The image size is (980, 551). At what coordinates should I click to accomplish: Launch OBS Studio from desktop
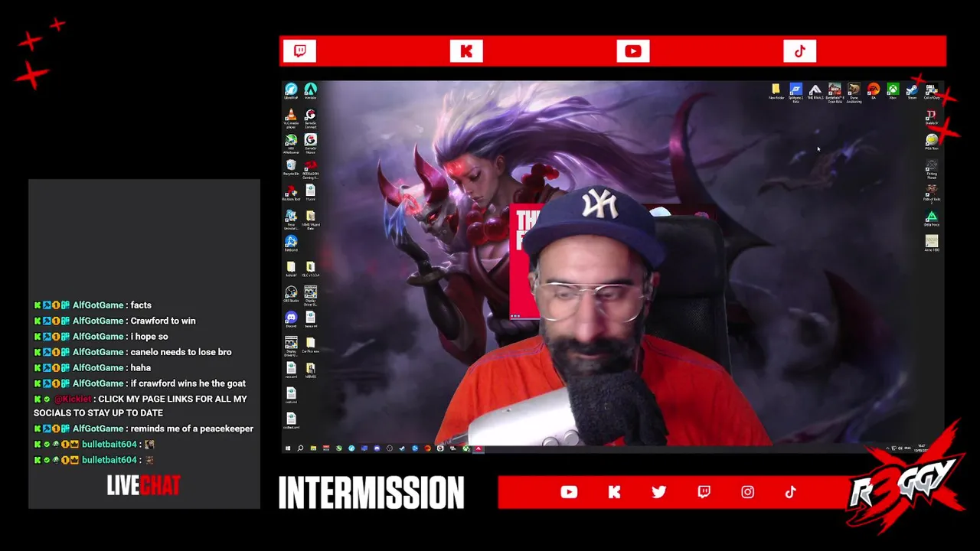tap(291, 295)
